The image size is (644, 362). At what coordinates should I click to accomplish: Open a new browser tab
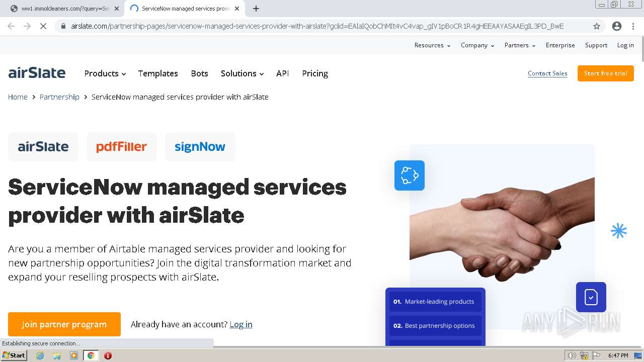pos(256,9)
